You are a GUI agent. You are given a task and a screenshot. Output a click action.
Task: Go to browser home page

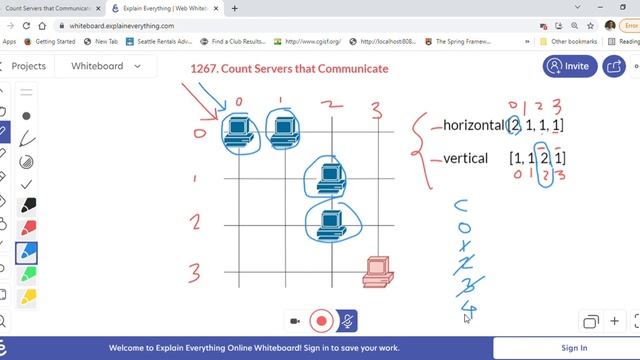pyautogui.click(x=42, y=26)
